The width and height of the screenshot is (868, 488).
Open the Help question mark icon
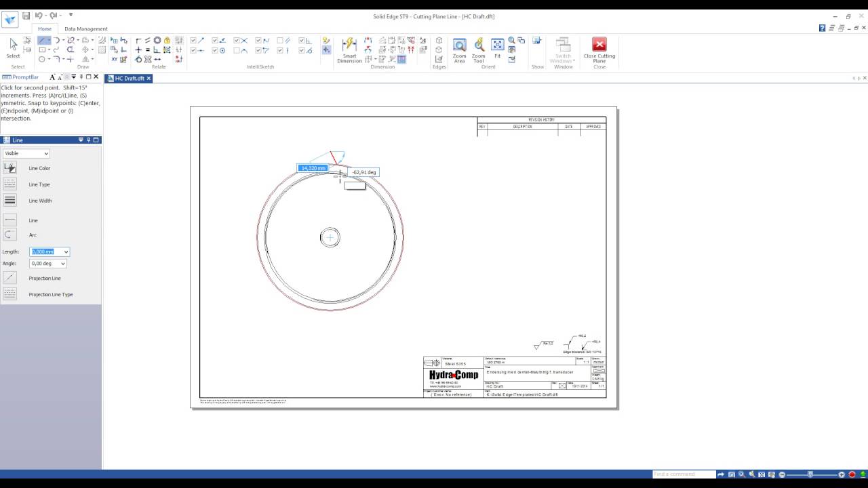823,28
